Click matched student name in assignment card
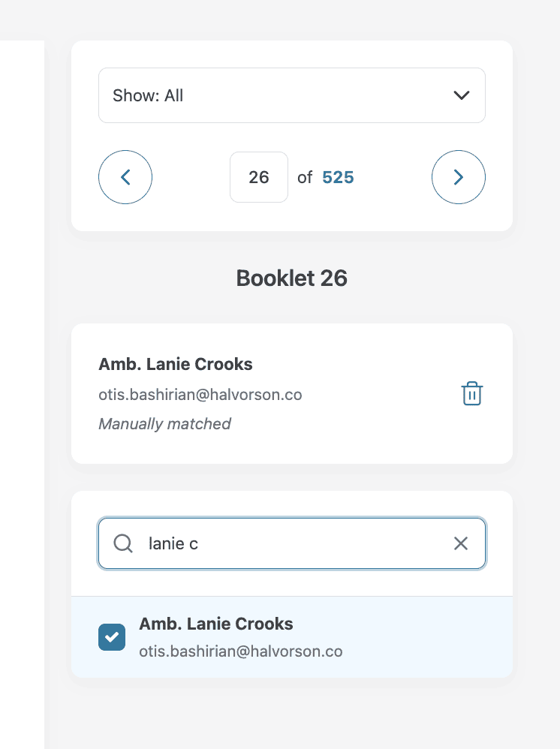Screen dimensions: 560x749 point(176,364)
